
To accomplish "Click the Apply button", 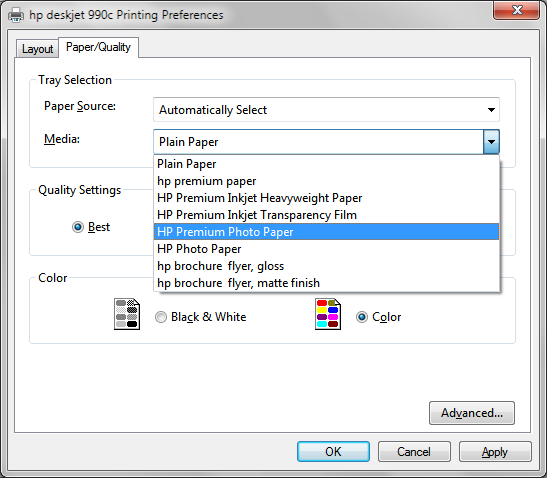I will pyautogui.click(x=495, y=451).
